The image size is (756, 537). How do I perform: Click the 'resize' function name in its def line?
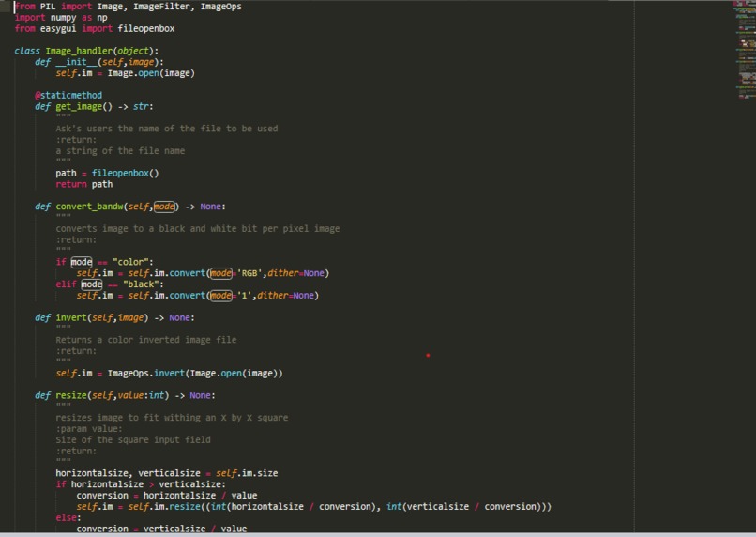point(71,395)
